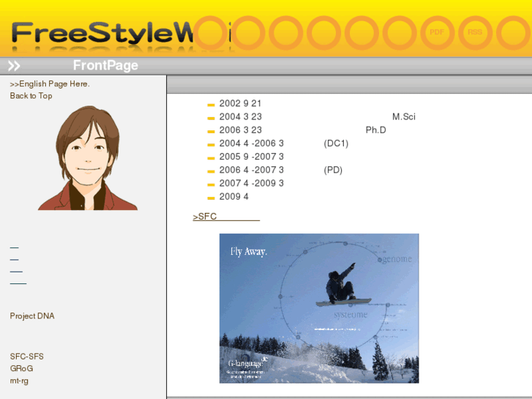Open the English Page Here link
The height and width of the screenshot is (399, 532).
click(x=50, y=84)
